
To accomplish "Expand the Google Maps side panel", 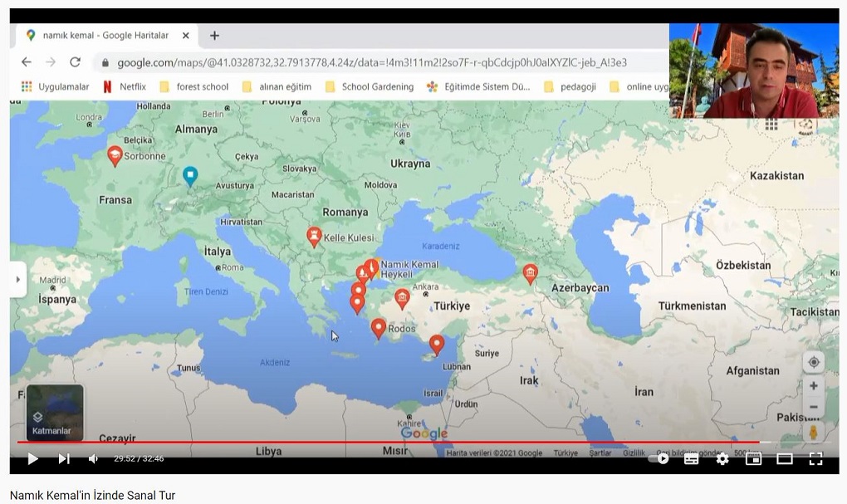I will pyautogui.click(x=17, y=279).
